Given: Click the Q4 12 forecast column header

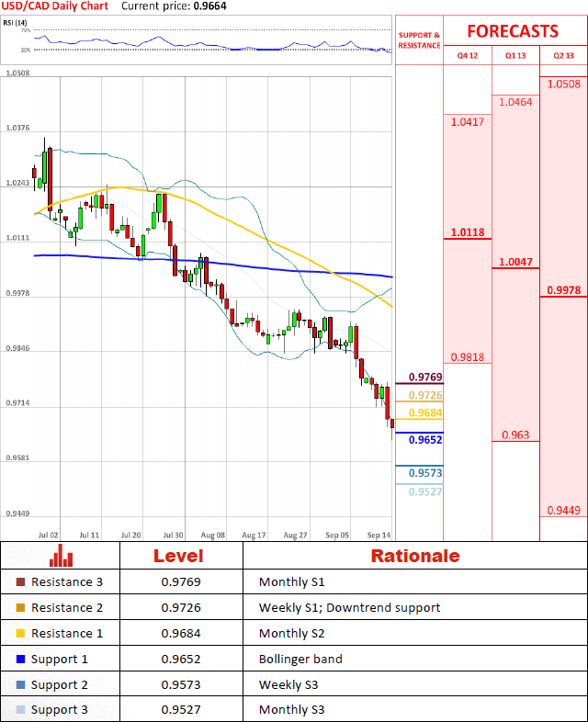Looking at the screenshot, I should (x=468, y=56).
